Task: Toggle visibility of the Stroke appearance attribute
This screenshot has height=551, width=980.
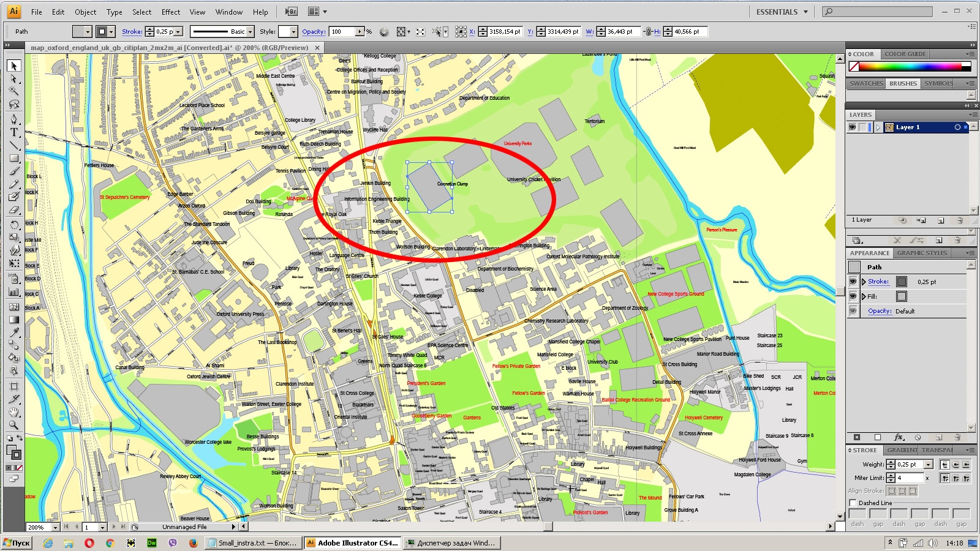Action: pos(853,282)
